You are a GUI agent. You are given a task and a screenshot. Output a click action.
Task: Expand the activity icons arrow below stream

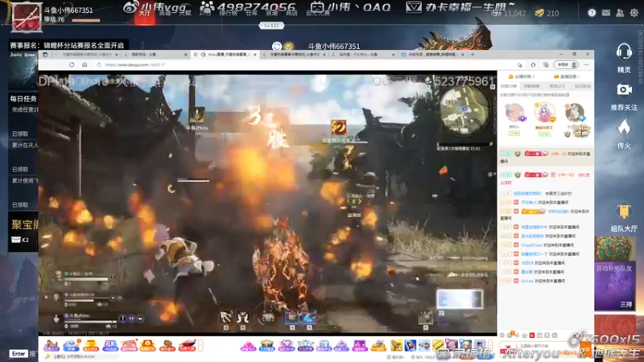coord(200,346)
